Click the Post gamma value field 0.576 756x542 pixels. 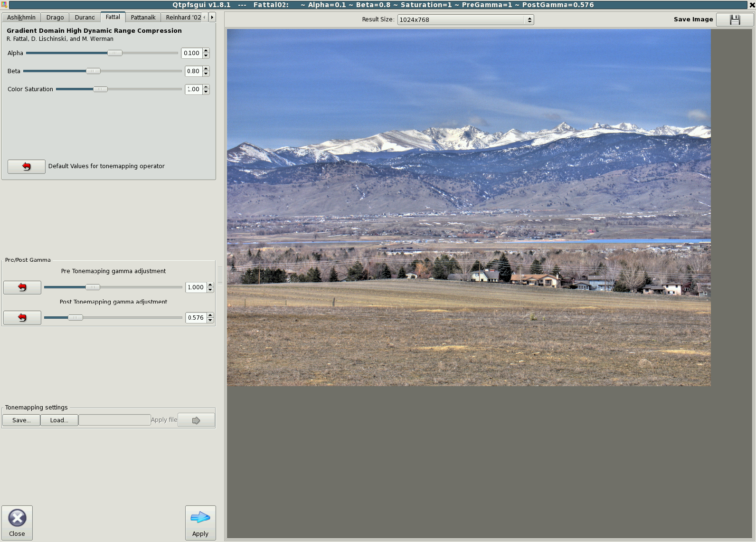(x=196, y=318)
